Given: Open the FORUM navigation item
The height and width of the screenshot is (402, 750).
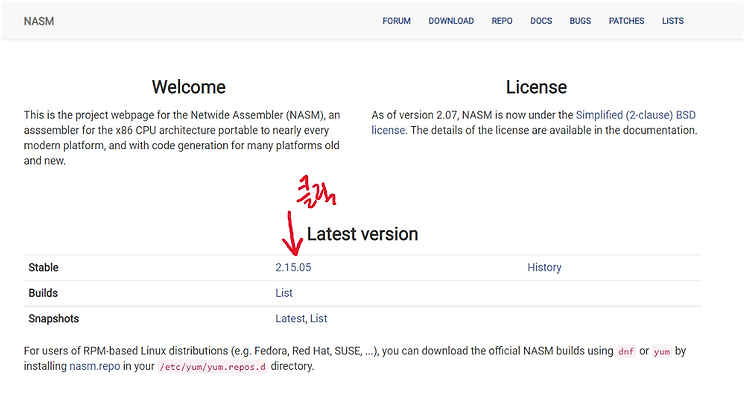Looking at the screenshot, I should coord(396,21).
